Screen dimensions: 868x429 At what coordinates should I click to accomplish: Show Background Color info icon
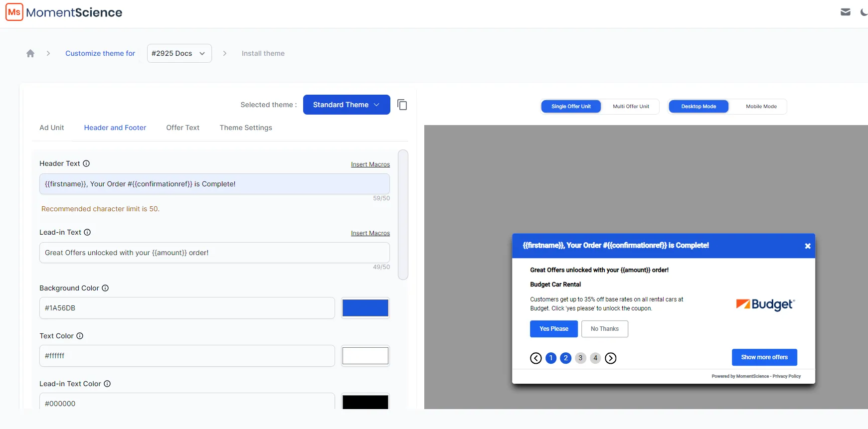[105, 288]
